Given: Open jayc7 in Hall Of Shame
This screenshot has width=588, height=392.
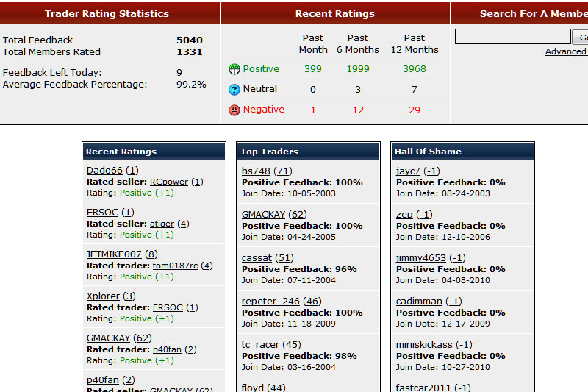Looking at the screenshot, I should click(x=408, y=171).
